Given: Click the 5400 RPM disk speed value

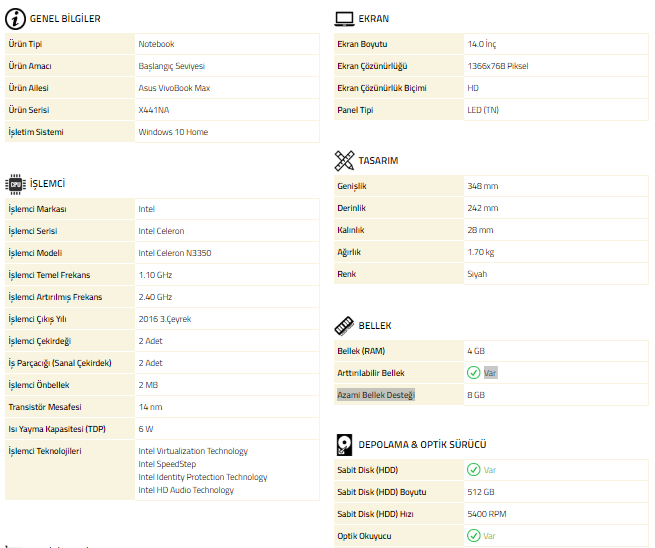Looking at the screenshot, I should tap(487, 514).
